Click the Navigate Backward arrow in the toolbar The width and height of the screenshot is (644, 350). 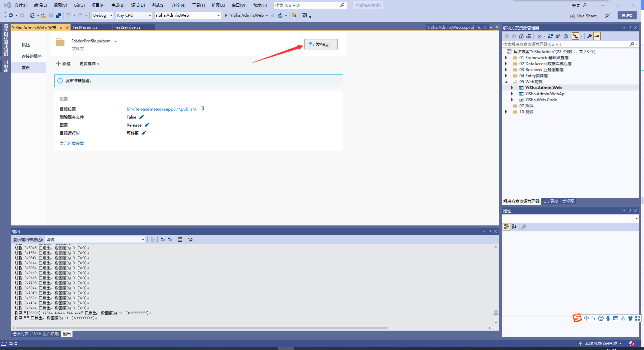(x=11, y=15)
